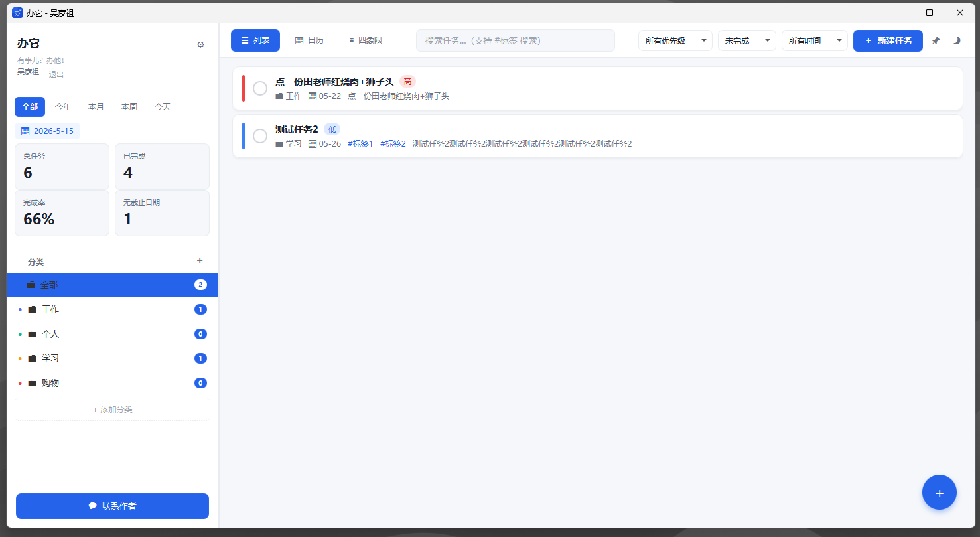The width and height of the screenshot is (980, 537).
Task: Select 工作 category in sidebar
Action: click(x=112, y=309)
